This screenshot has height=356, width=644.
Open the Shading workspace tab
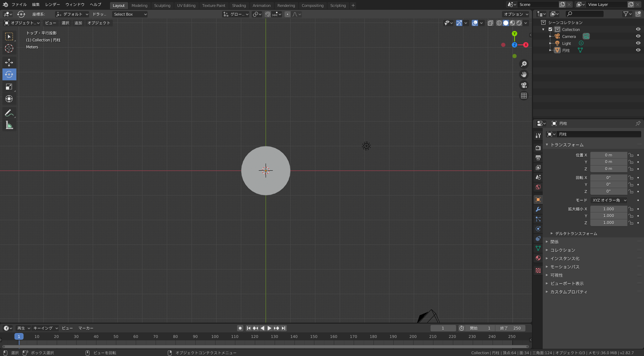click(239, 6)
